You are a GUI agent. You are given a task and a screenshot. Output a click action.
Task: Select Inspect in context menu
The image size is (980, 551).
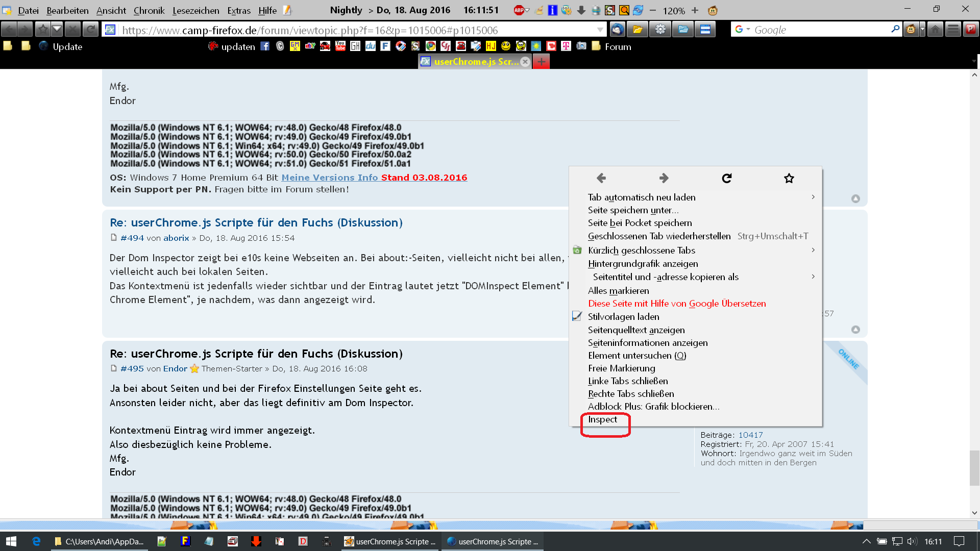(602, 419)
